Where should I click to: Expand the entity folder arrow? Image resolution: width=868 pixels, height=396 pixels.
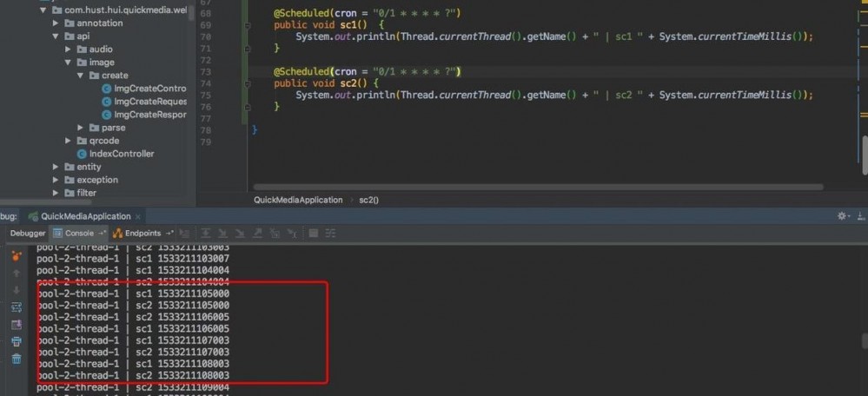pyautogui.click(x=56, y=167)
